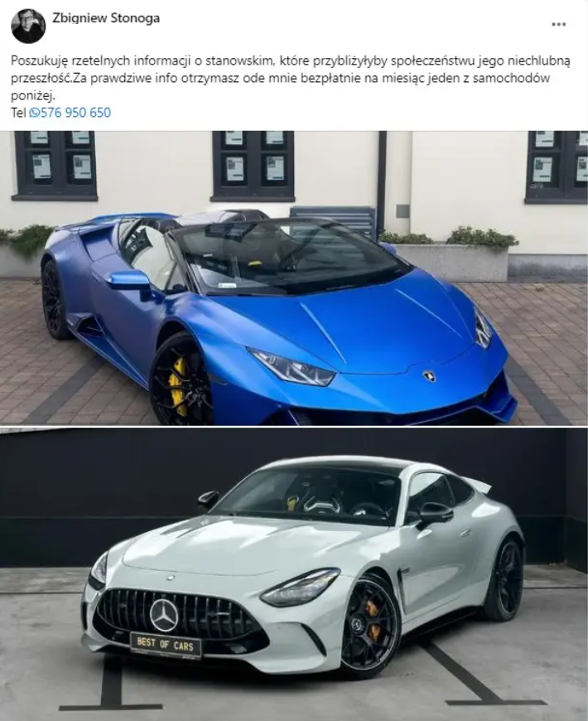Click the Lamborghini emblem on the blue hood
The width and height of the screenshot is (588, 721).
(x=430, y=375)
